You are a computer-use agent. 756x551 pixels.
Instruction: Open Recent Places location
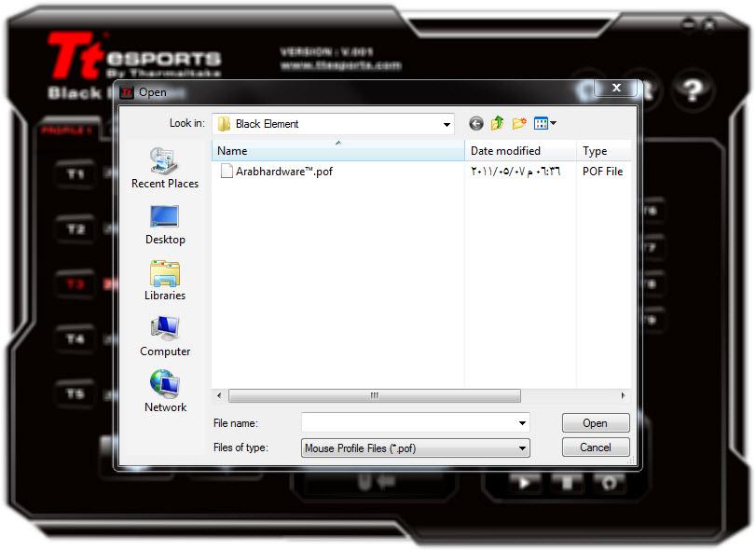[165, 168]
